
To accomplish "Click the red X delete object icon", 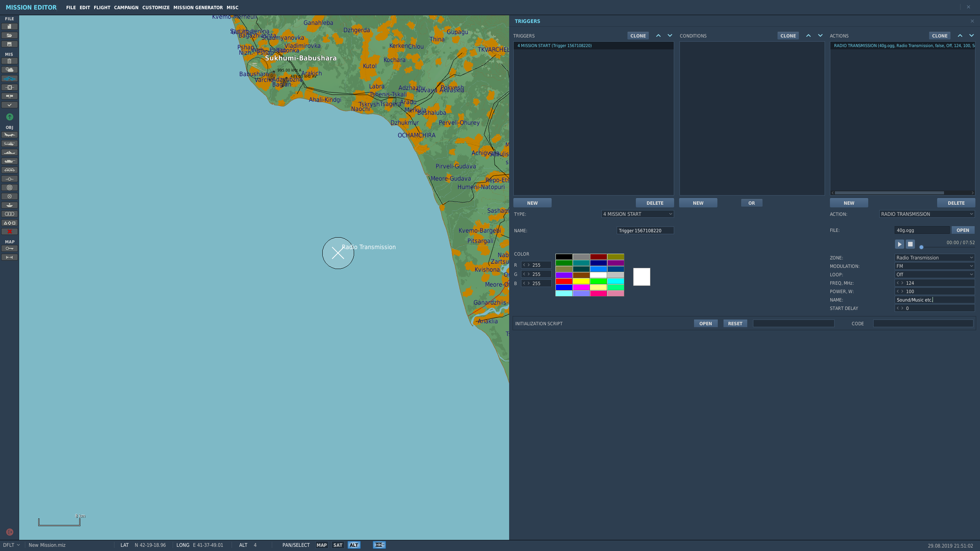I will point(10,231).
